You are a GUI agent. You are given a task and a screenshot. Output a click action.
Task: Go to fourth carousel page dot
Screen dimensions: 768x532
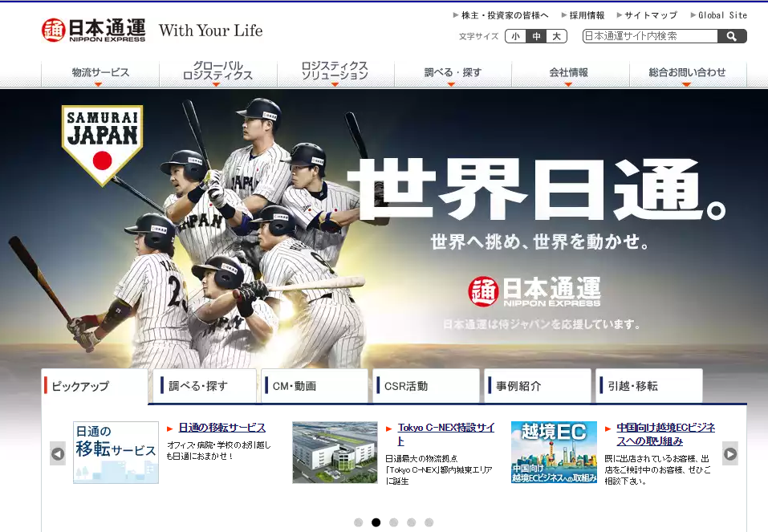coord(412,522)
